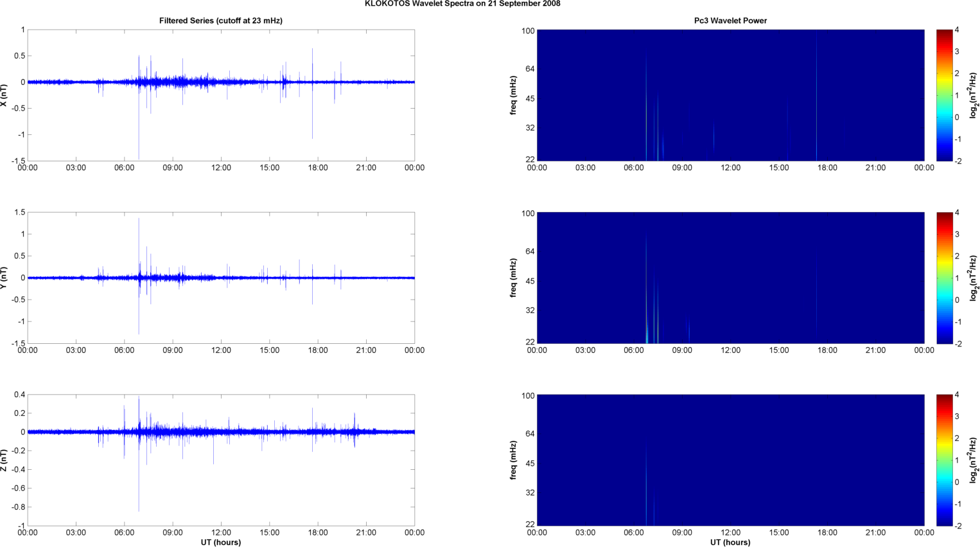980x547 pixels.
Task: Click 'UT (hours)' label under bottom spectrogram
Action: coord(730,543)
